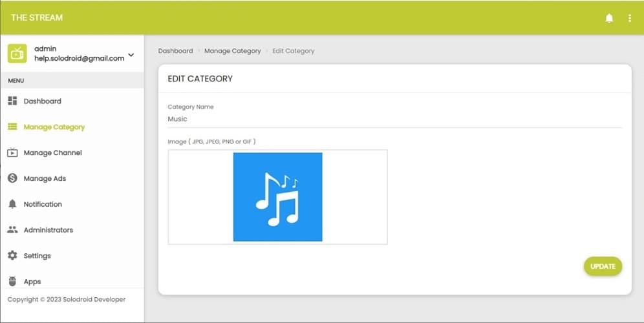Click the Category Name input field
Image resolution: width=644 pixels, height=323 pixels.
point(394,119)
